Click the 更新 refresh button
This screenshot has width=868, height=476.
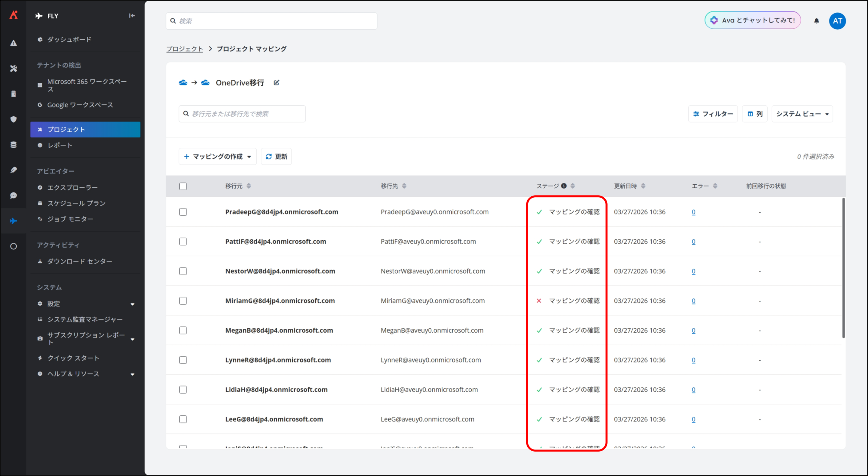[x=276, y=157]
